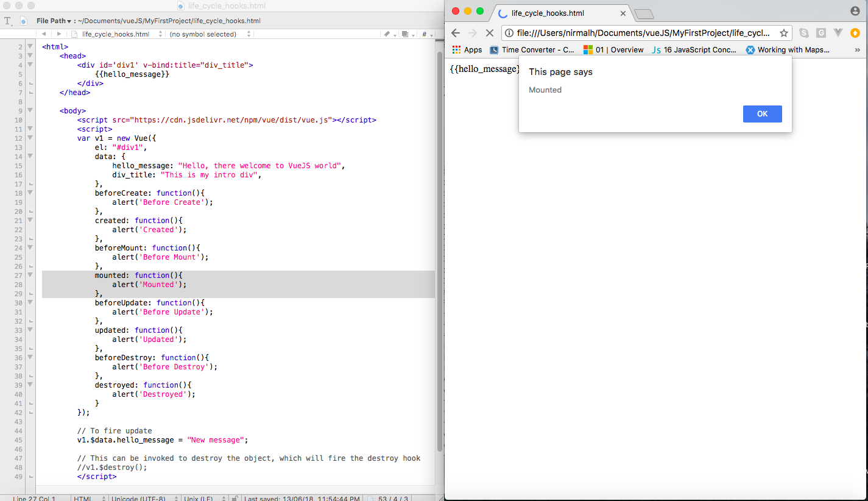Click the Vue devtools extension icon
This screenshot has height=501, width=868.
(838, 33)
